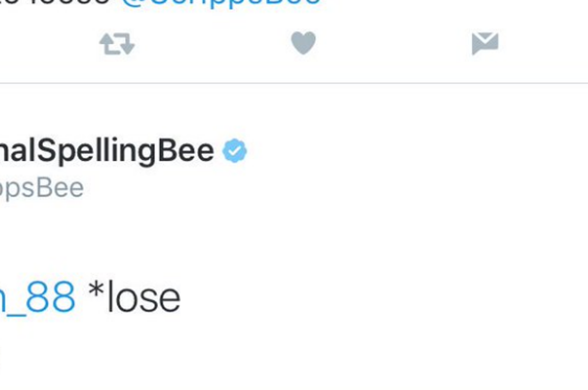588x390 pixels.
Task: Click the horizontal divider between tweets
Action: [294, 83]
